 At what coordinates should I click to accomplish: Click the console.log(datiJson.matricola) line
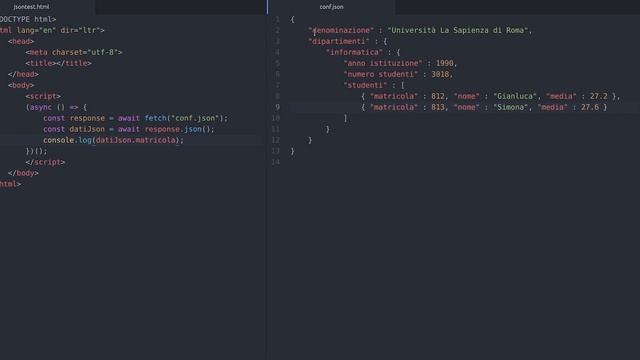(x=113, y=140)
